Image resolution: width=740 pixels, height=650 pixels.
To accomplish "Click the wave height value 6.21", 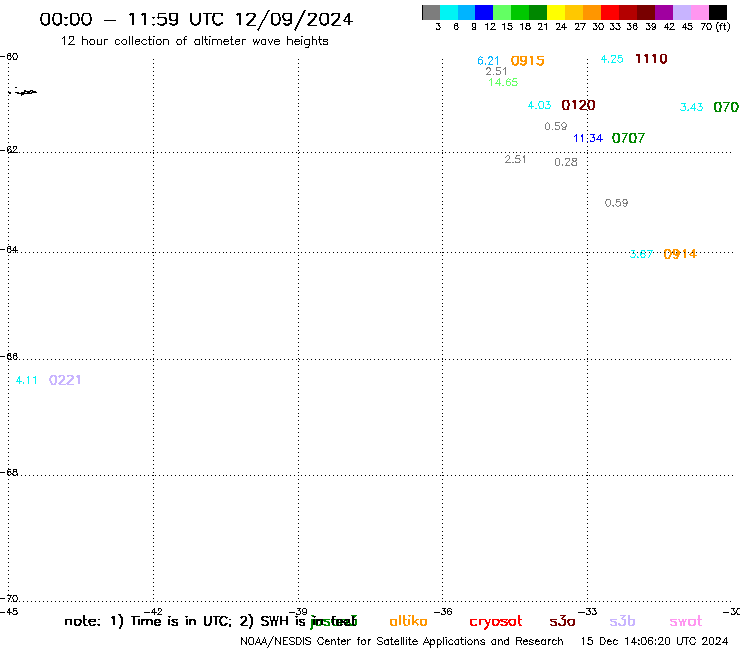I will (488, 61).
